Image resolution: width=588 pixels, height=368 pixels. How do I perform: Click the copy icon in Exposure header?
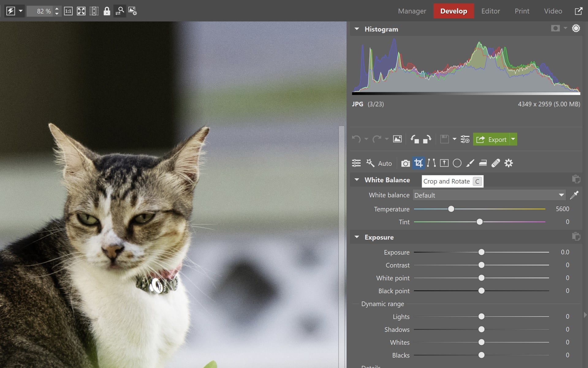click(576, 237)
